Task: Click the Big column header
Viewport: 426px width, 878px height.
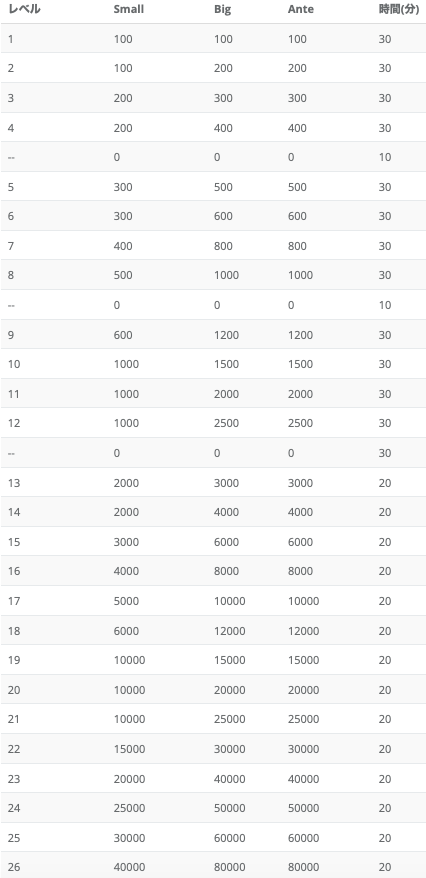Action: pyautogui.click(x=222, y=10)
